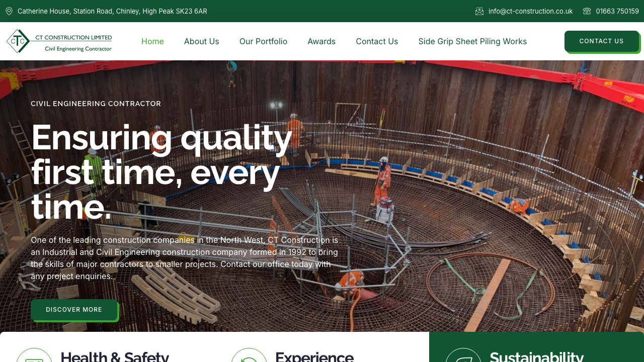Click the green CONTACT US button
644x362 pixels.
click(601, 41)
